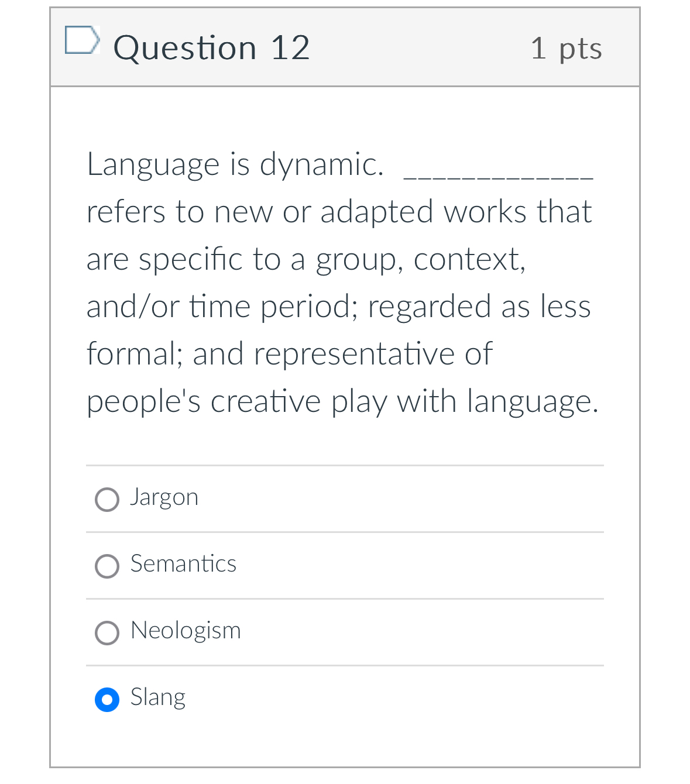Click the Jargon option row
The width and height of the screenshot is (690, 784).
[x=344, y=499]
